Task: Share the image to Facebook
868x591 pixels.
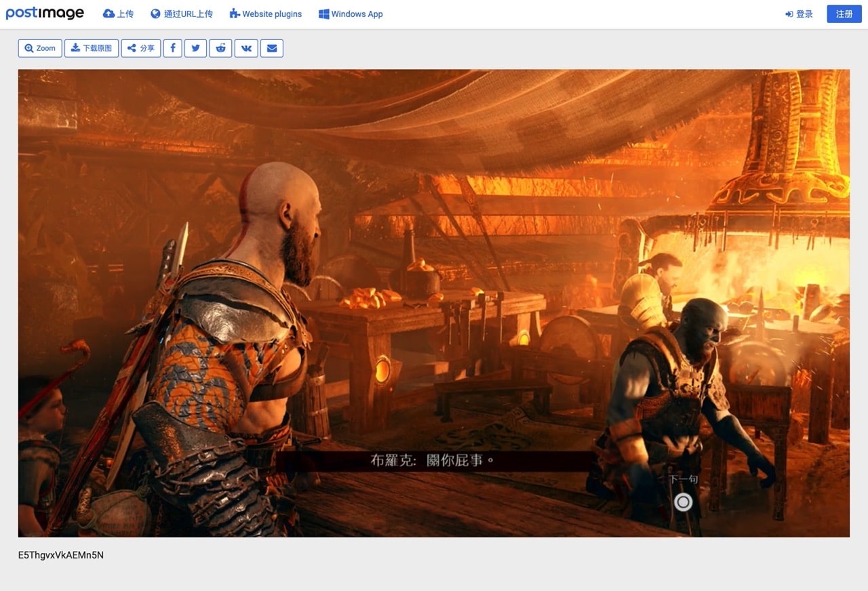Action: coord(172,48)
